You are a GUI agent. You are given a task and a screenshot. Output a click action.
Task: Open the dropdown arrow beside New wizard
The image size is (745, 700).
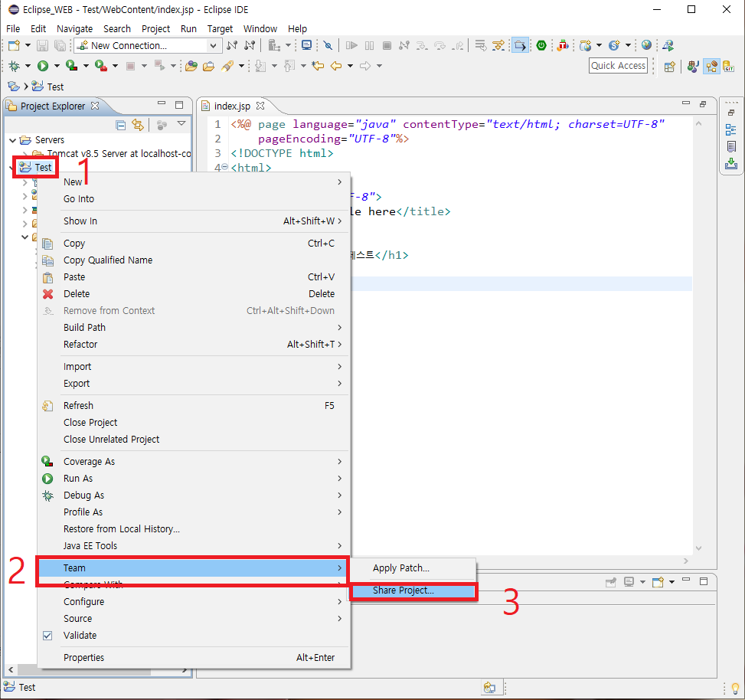coord(28,46)
